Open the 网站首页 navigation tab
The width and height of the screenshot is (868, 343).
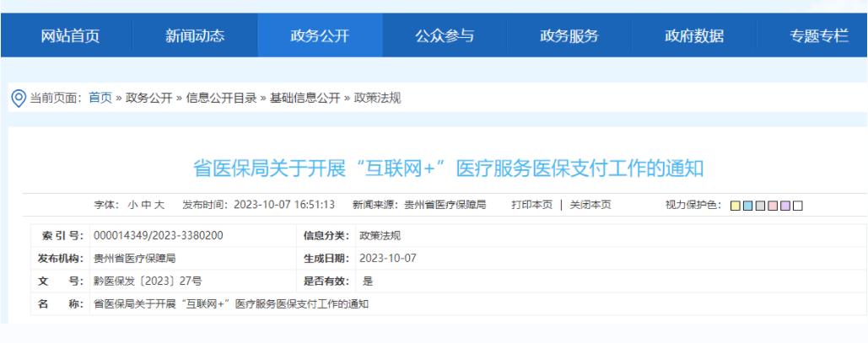coord(70,36)
